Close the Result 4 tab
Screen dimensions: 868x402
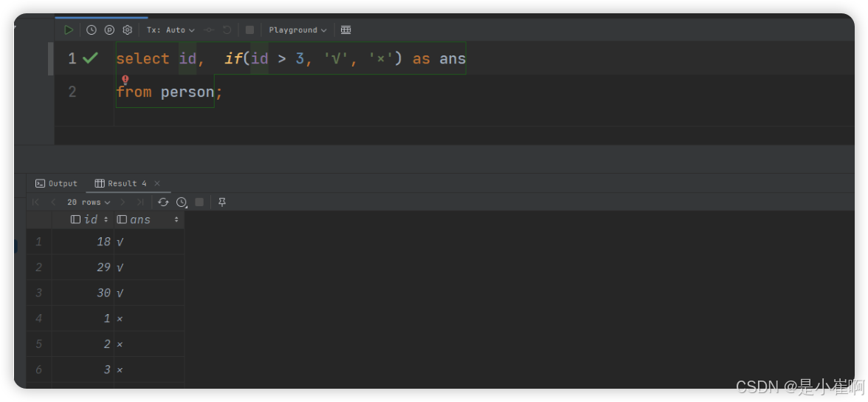157,183
